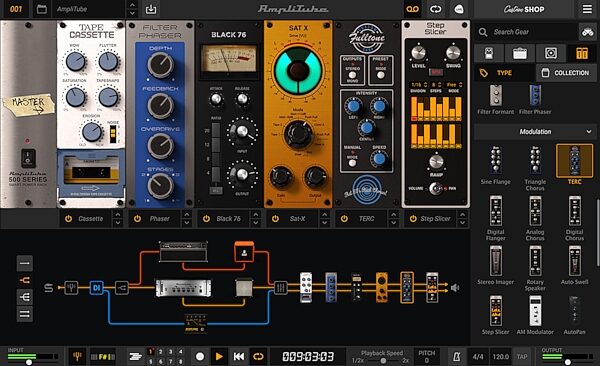Image resolution: width=600 pixels, height=366 pixels.
Task: Select the stomp pedal gear category icon
Action: [x=489, y=53]
